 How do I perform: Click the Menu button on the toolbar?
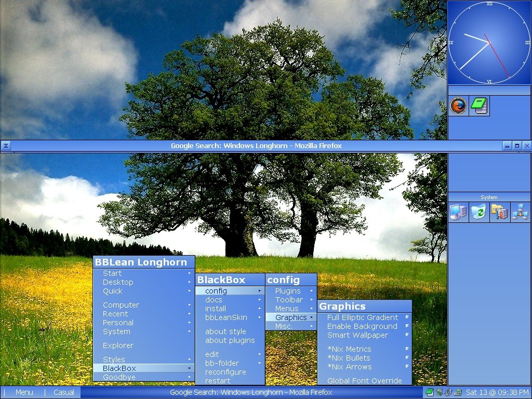point(24,392)
